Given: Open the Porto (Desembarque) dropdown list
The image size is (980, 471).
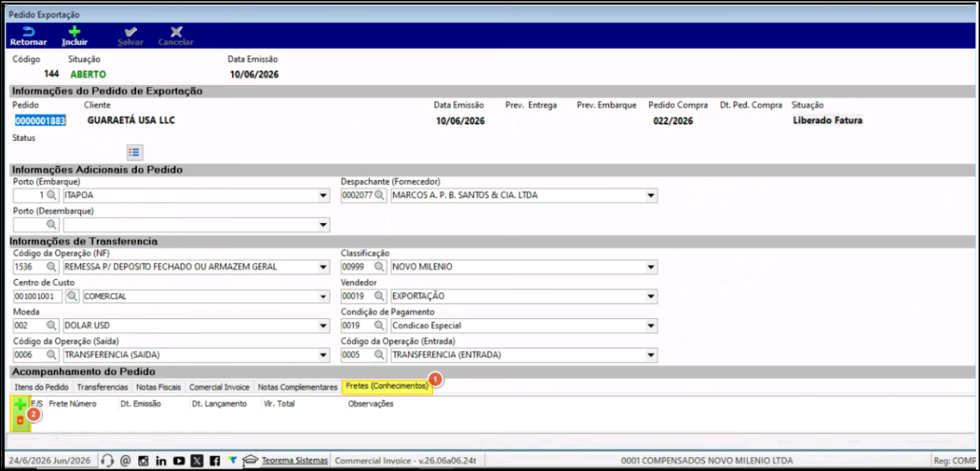Looking at the screenshot, I should coord(323,225).
